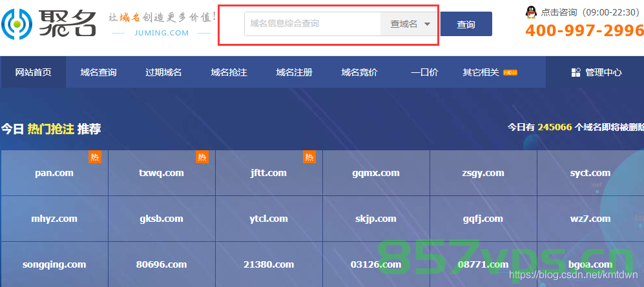Click the Juming blue circular logo icon

pos(16,25)
